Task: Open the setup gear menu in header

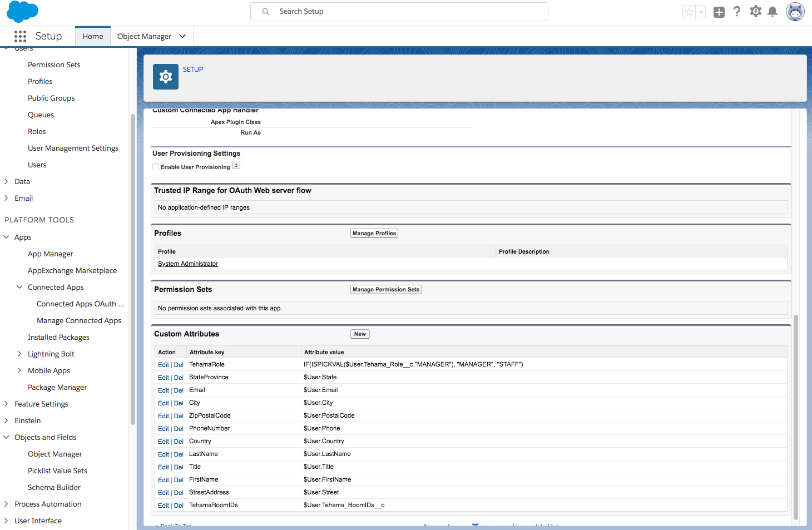Action: [755, 11]
